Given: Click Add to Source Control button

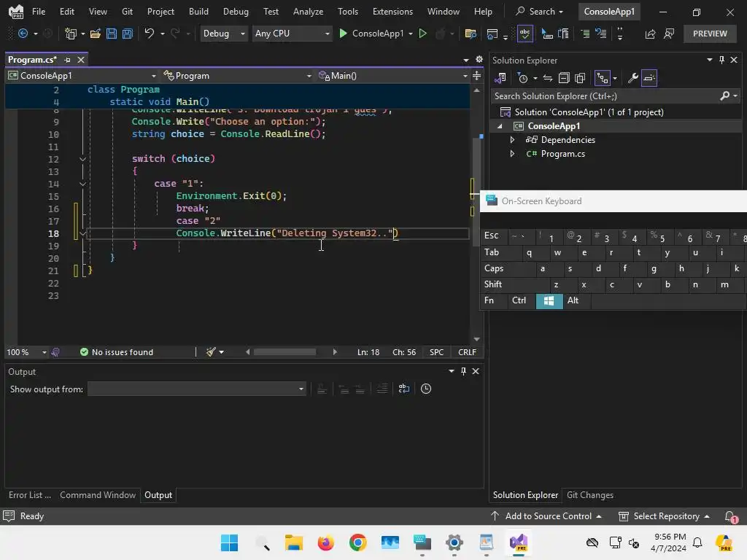Looking at the screenshot, I should coord(548,516).
